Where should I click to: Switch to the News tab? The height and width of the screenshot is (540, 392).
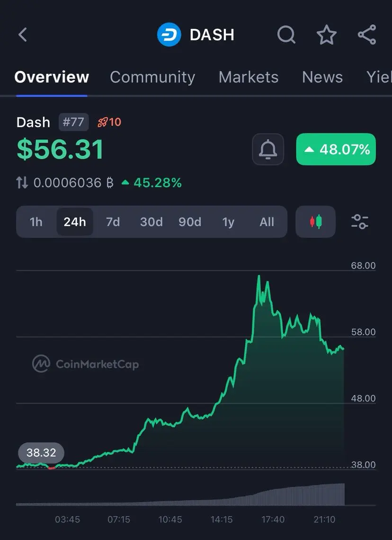point(322,77)
